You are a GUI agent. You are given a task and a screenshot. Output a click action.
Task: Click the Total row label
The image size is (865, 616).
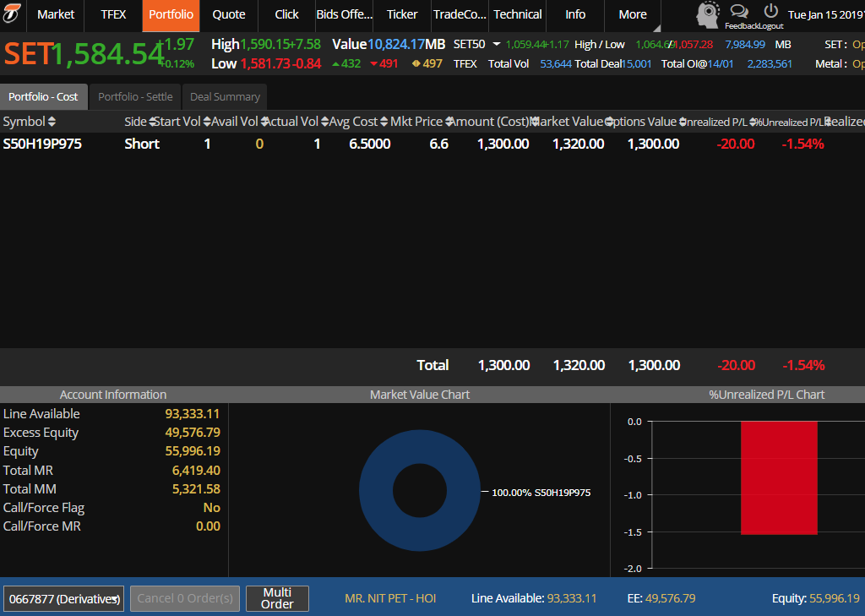tap(432, 365)
